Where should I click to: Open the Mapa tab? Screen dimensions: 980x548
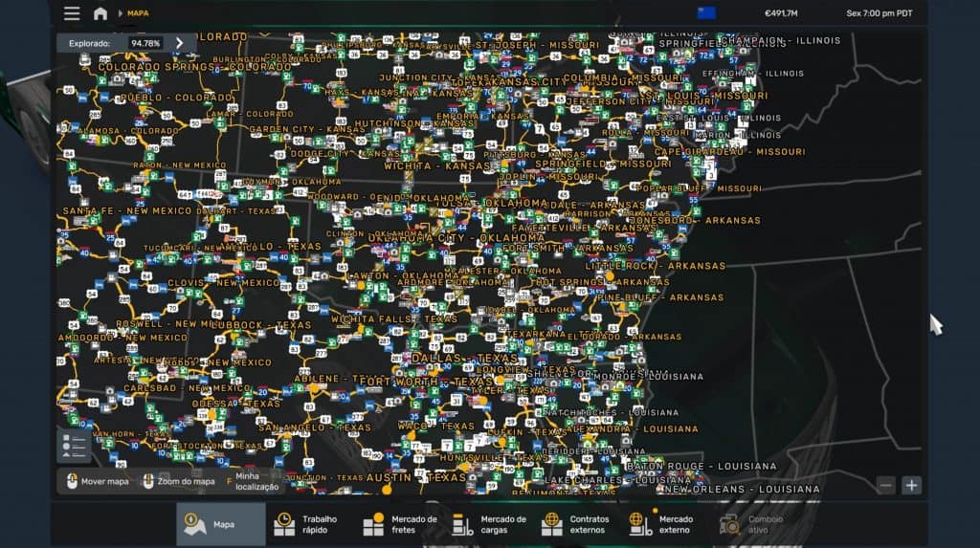point(221,524)
